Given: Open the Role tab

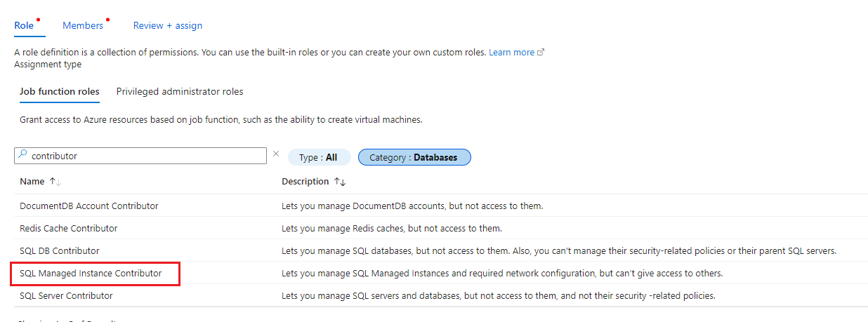Looking at the screenshot, I should point(24,25).
